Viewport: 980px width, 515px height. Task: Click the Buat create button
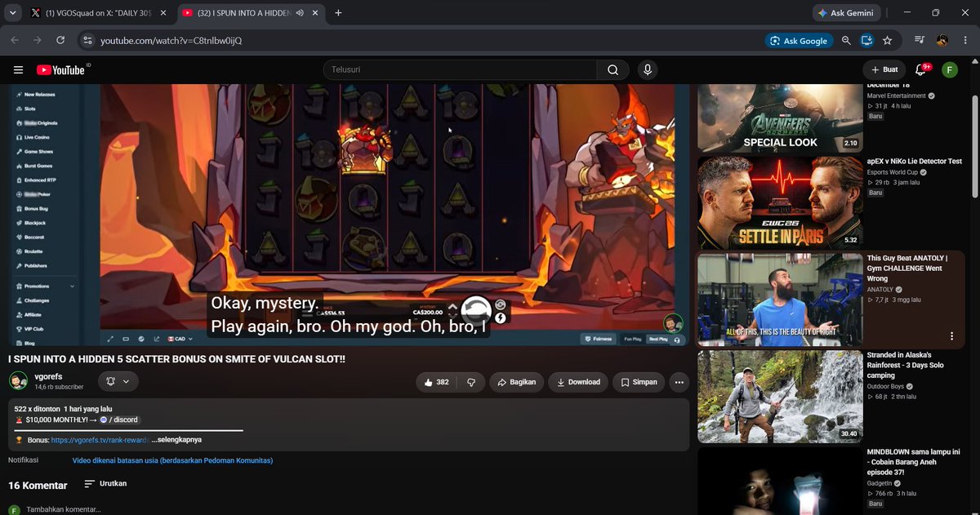pos(884,70)
